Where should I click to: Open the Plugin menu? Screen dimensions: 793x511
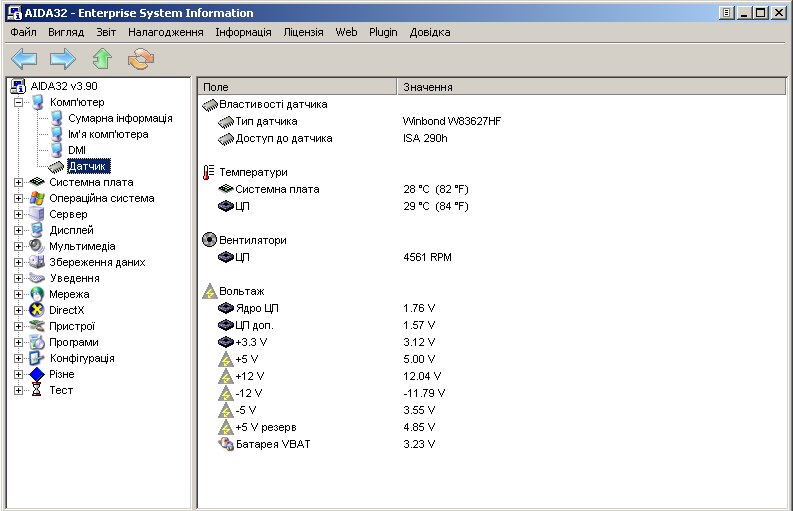(383, 32)
